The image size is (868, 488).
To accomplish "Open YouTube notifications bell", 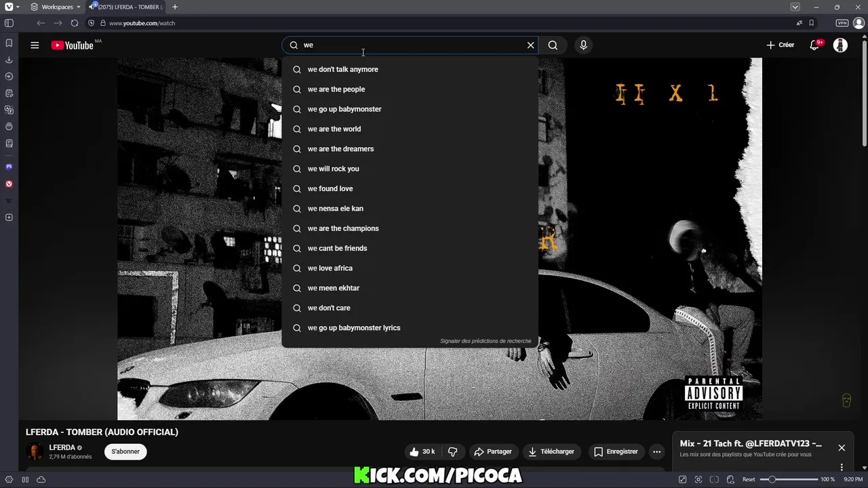I will (815, 45).
